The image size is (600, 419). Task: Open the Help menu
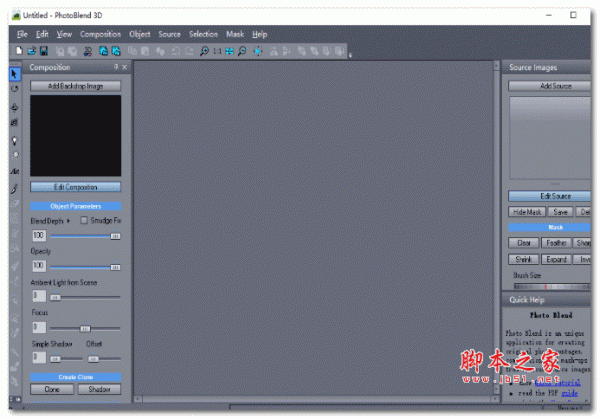(x=259, y=34)
